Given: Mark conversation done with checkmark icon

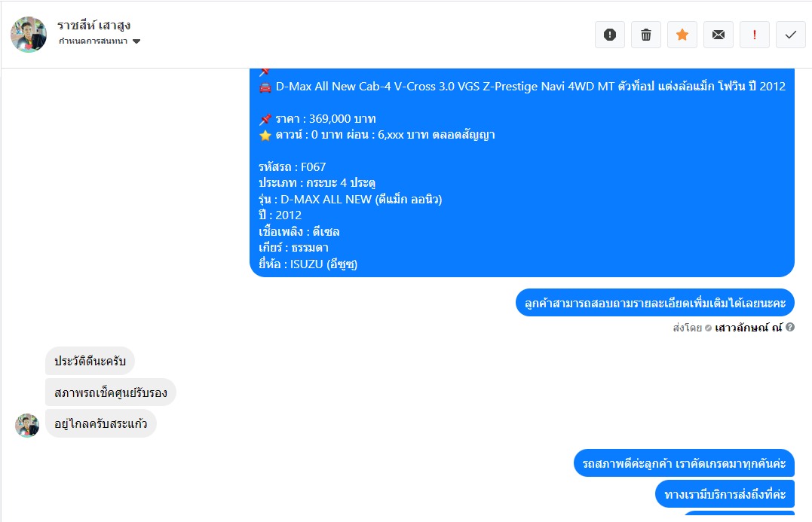Looking at the screenshot, I should click(x=791, y=35).
